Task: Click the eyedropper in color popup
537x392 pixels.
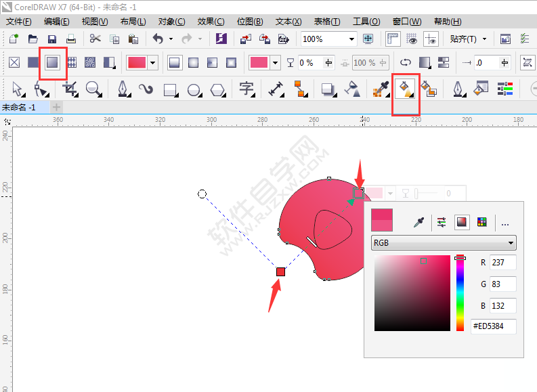Action: 419,222
